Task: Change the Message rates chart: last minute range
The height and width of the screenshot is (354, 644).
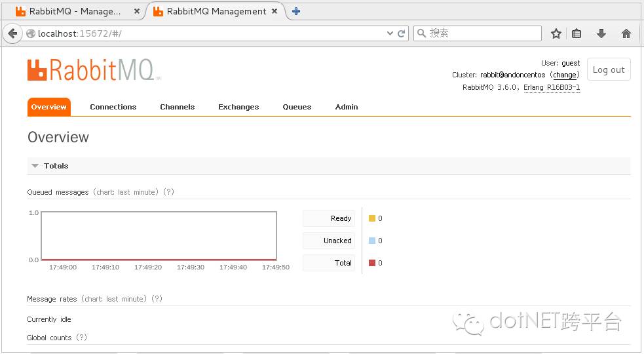Action: tap(114, 299)
